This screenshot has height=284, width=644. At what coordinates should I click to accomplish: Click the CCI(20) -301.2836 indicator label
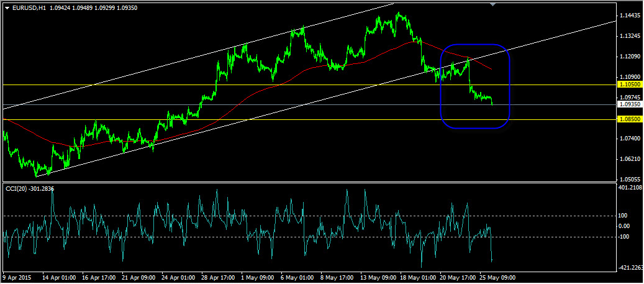[30, 189]
